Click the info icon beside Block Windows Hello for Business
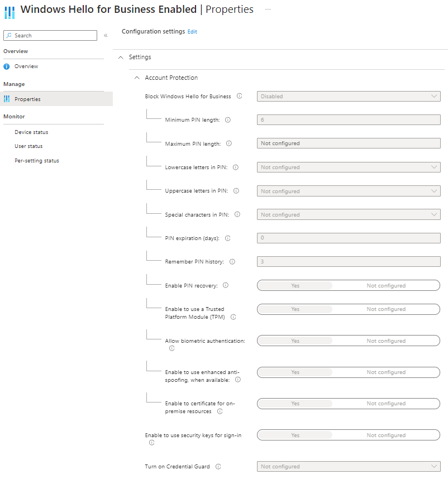 pos(240,96)
